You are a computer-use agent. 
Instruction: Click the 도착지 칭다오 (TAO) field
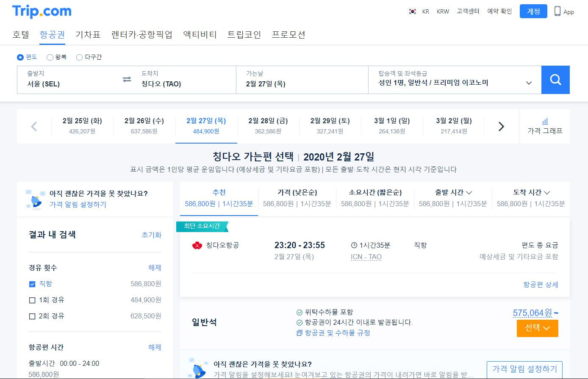(184, 80)
